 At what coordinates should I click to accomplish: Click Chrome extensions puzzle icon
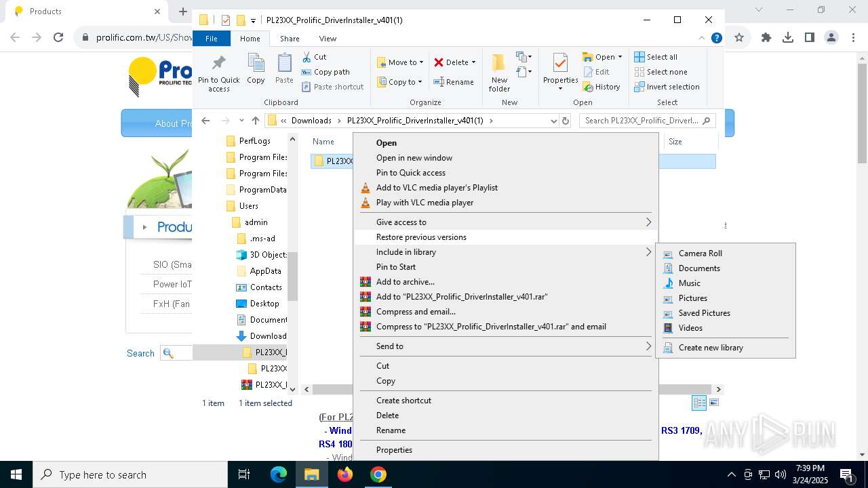(x=766, y=38)
